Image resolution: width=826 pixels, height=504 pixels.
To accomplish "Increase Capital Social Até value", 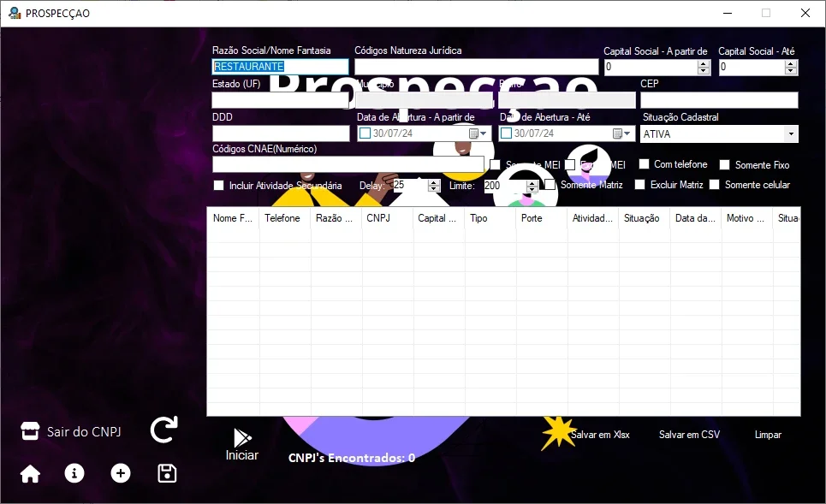I will point(790,63).
